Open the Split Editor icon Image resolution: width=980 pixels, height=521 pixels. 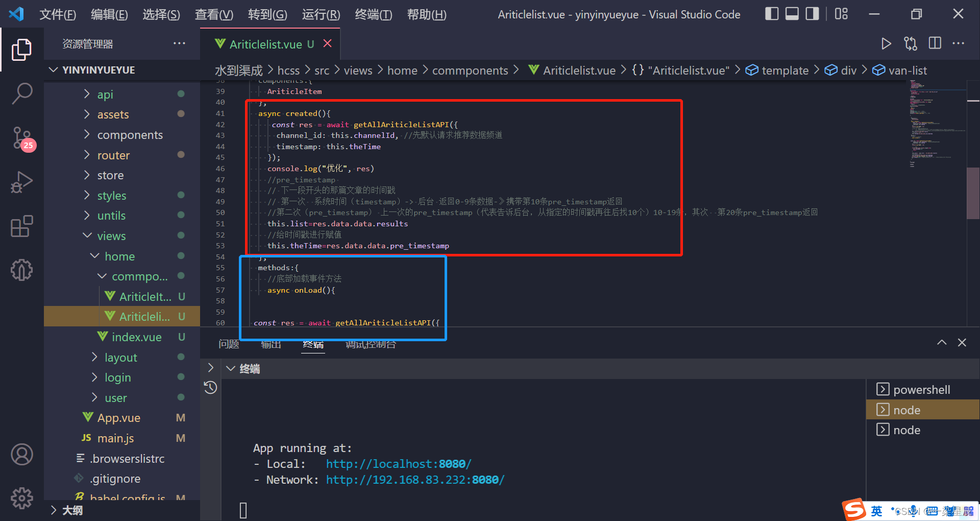(935, 44)
